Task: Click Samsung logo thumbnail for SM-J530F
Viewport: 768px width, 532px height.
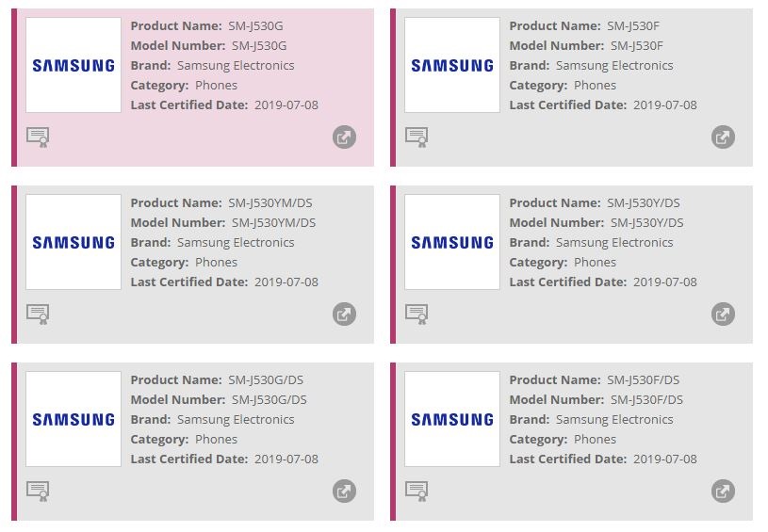Action: pos(452,65)
